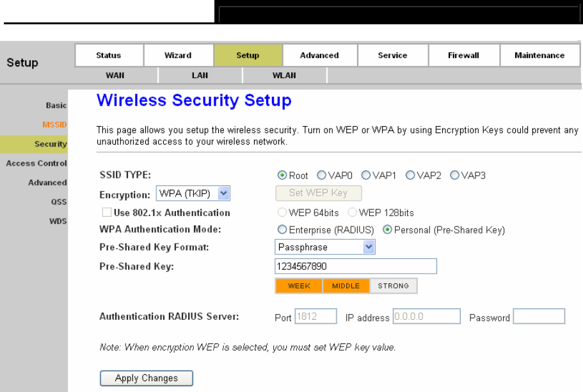Choose Enterprise (RADIUS) authentication mode
The height and width of the screenshot is (392, 583).
[x=282, y=230]
